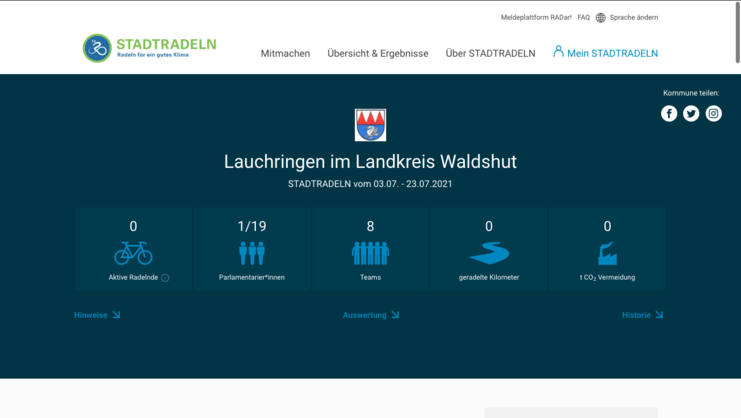Click the Lauchringen coat of arms
Image resolution: width=741 pixels, height=418 pixels.
pos(370,125)
